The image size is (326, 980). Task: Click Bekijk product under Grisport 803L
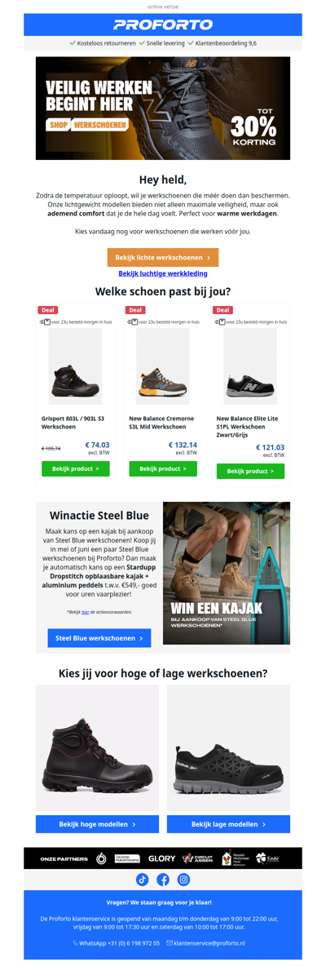(76, 469)
